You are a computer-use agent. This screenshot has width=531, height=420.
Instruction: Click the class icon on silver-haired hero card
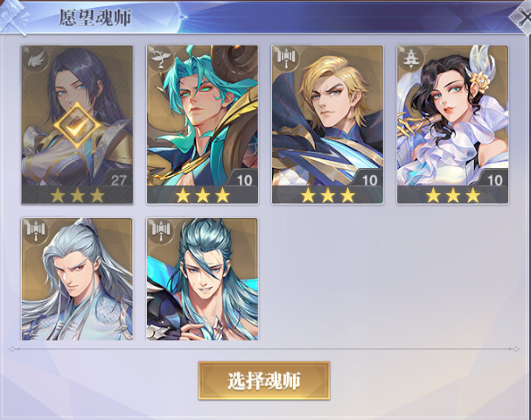click(36, 231)
